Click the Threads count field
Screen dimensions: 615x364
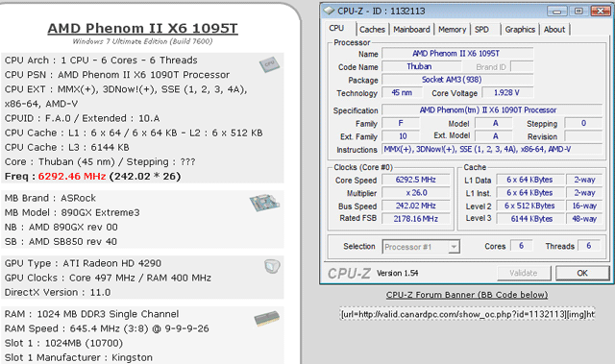(589, 246)
